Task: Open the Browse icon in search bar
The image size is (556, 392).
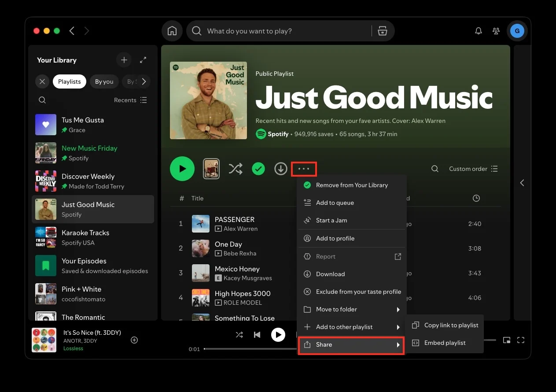Action: coord(382,31)
